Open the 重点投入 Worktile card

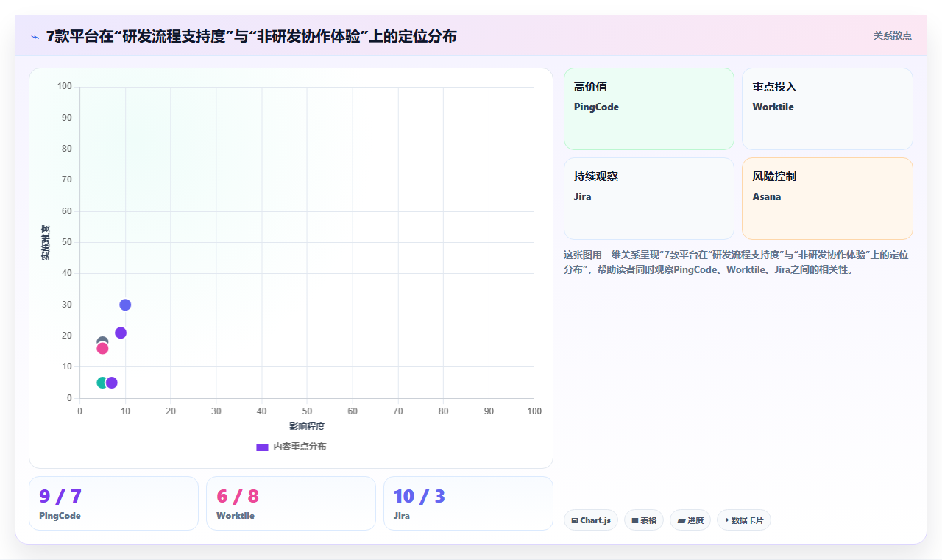[827, 109]
